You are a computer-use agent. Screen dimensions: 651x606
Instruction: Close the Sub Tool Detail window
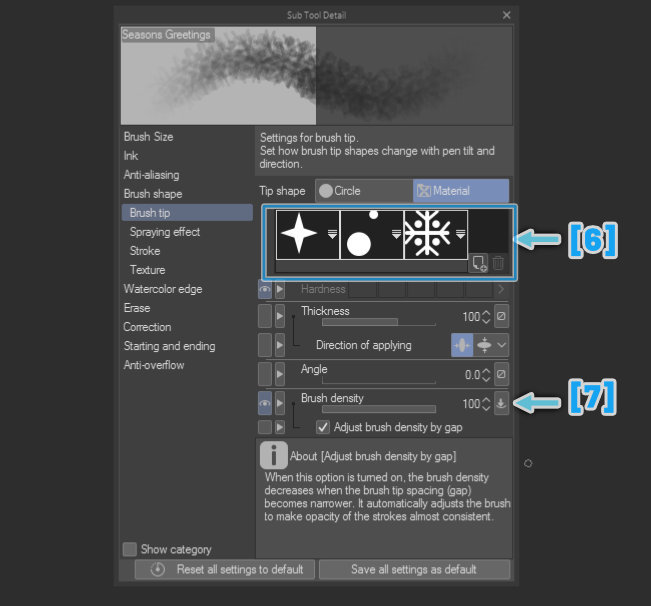(507, 15)
